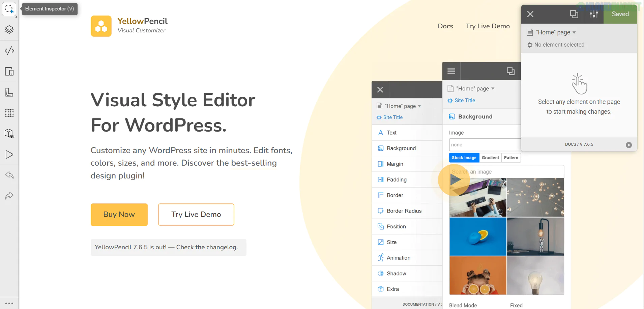Choose the light bulb stock image thumbnail
Screen dimensions: 644x309
[x=535, y=276]
